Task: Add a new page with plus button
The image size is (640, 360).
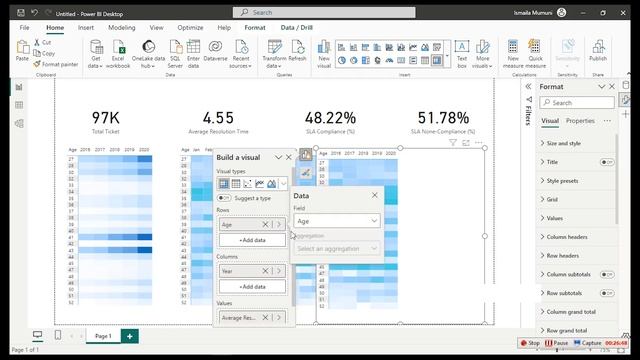Action: point(129,336)
